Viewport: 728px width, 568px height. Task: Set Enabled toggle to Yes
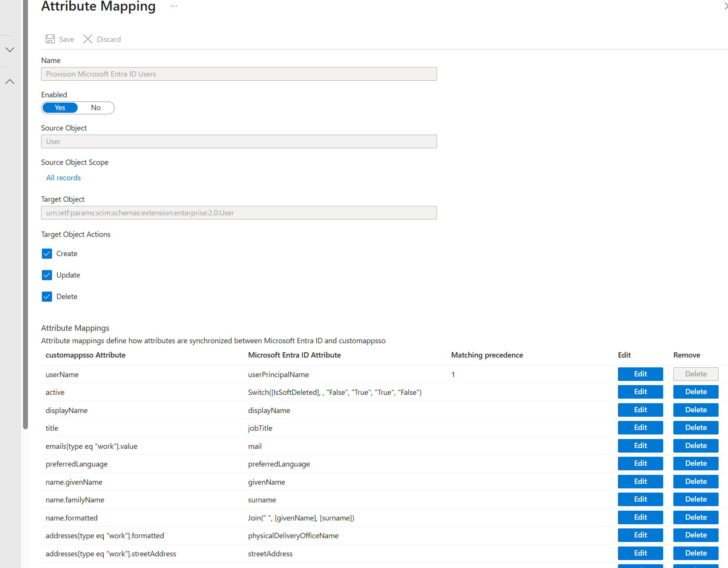[x=60, y=108]
